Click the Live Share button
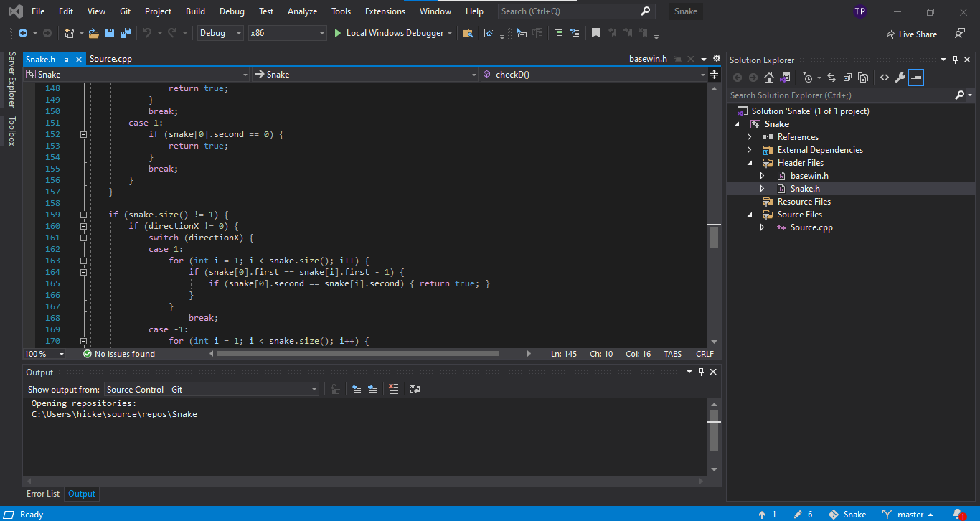This screenshot has width=980, height=521. [910, 34]
